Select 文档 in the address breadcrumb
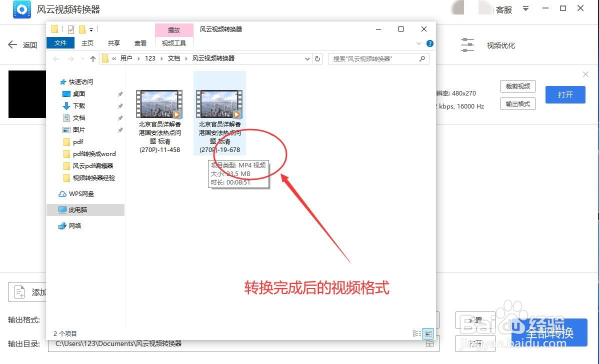 click(x=174, y=58)
